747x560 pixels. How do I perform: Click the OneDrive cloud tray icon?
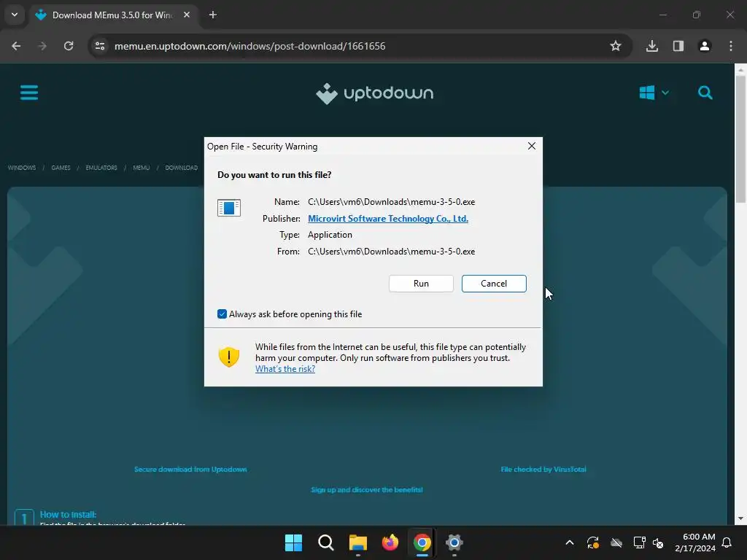tap(616, 542)
